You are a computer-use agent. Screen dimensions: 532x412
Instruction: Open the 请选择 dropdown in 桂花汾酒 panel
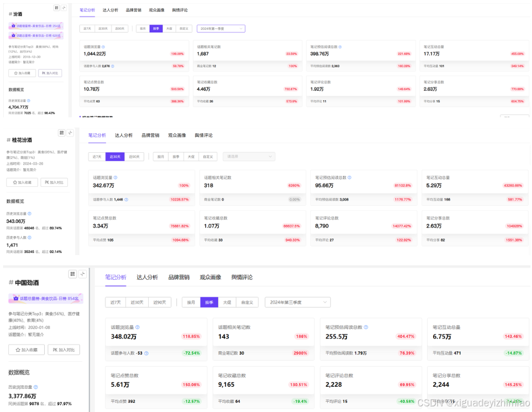pos(249,157)
